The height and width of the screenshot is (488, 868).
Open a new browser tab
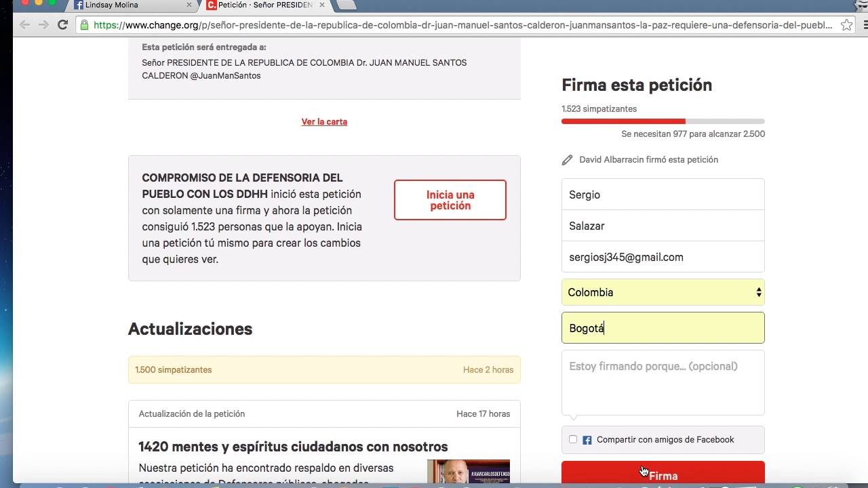coord(346,5)
